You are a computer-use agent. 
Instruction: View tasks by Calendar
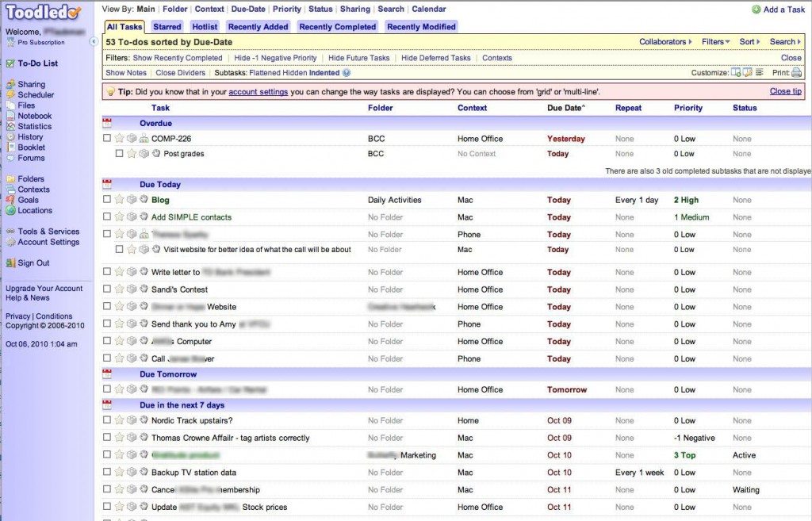[x=429, y=9]
